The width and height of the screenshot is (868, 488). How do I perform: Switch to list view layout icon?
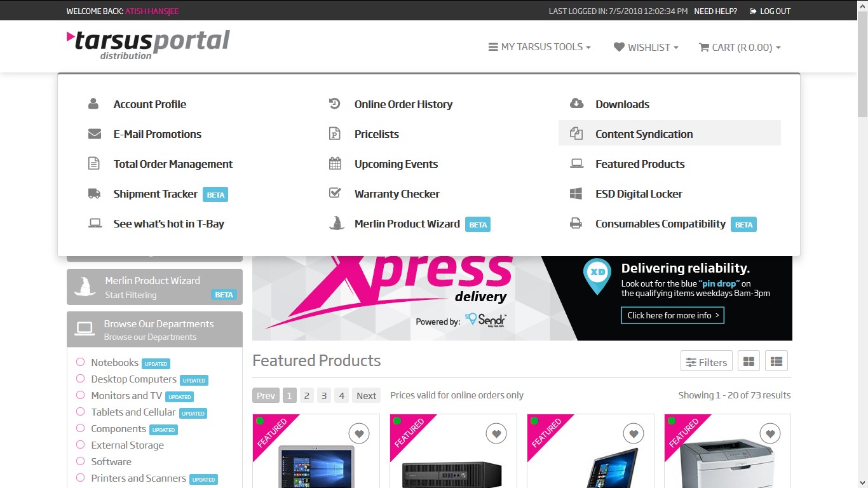(x=776, y=362)
